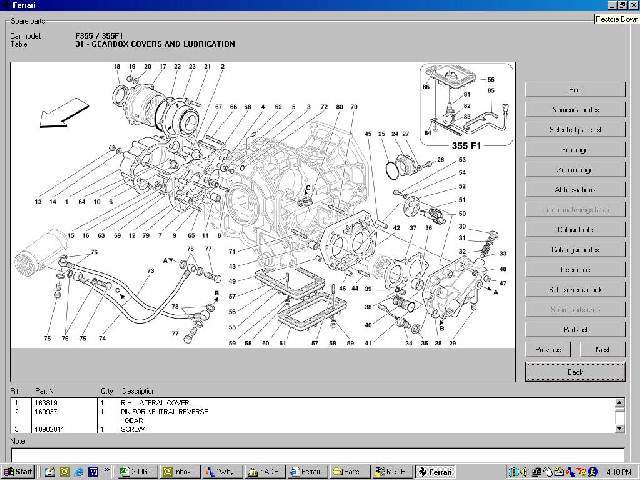
Task: Switch to Internet Explorer Ferrari taskbar window
Action: pyautogui.click(x=306, y=472)
